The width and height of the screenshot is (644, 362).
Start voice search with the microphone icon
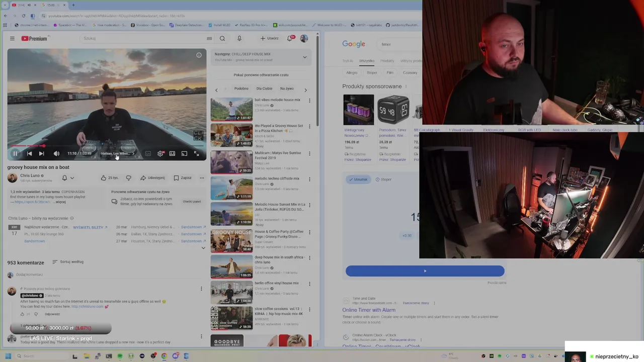tap(239, 38)
